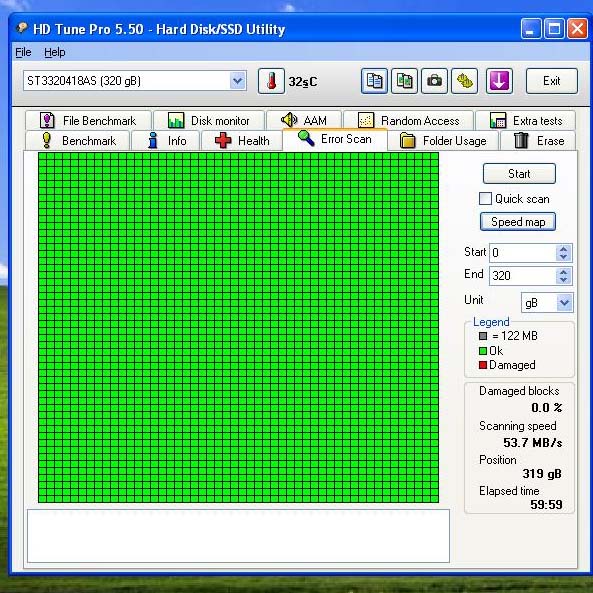Decrease the End value with down arrow

[564, 280]
